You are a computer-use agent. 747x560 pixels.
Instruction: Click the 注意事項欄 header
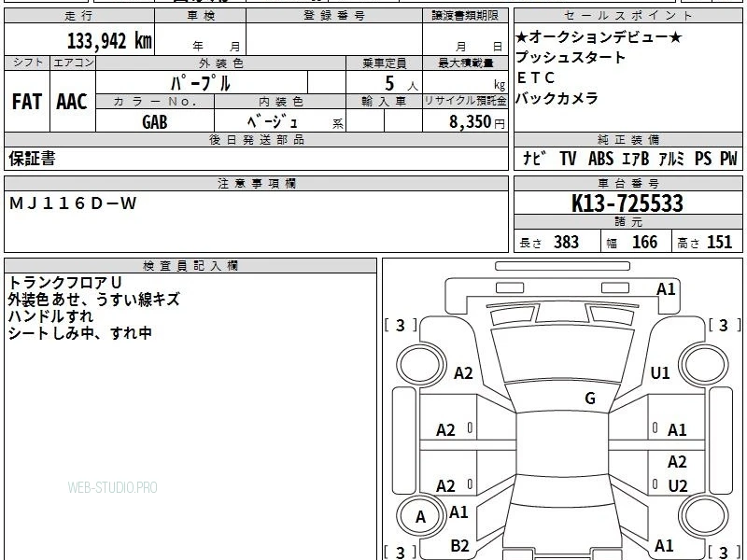click(x=256, y=184)
